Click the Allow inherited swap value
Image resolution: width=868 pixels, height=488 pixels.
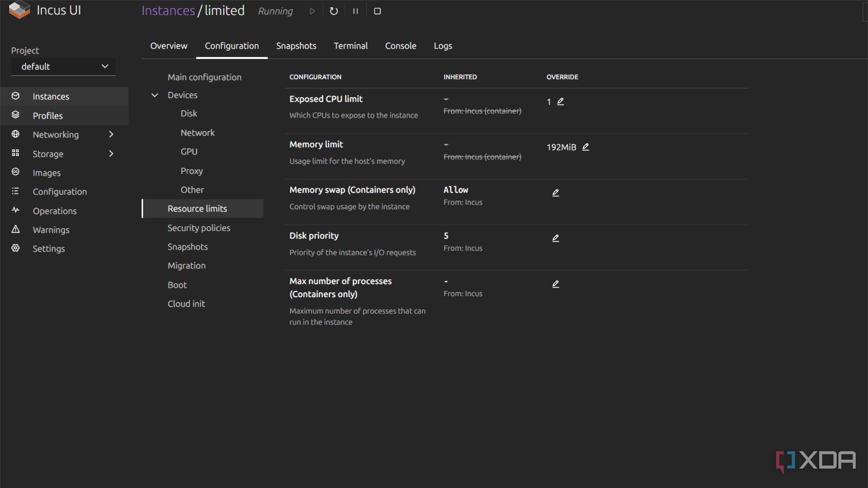click(x=456, y=190)
